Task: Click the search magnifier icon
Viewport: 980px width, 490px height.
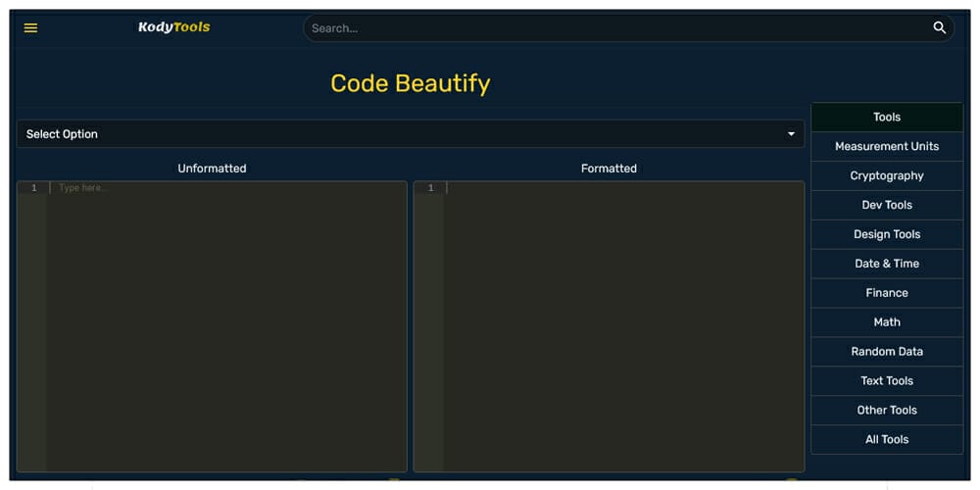Action: pyautogui.click(x=940, y=27)
